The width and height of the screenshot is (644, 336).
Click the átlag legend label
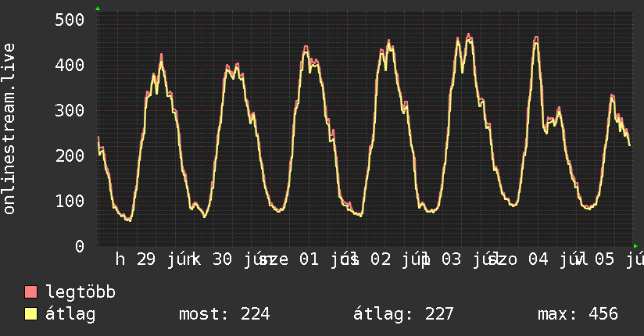[70, 314]
